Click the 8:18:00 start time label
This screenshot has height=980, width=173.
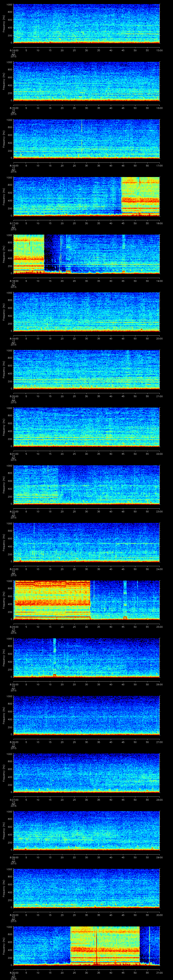pyautogui.click(x=14, y=281)
